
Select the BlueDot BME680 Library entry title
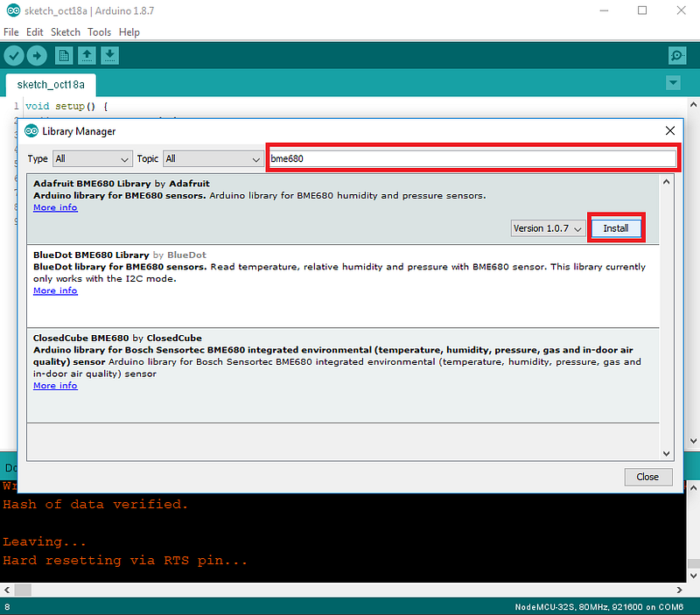tap(91, 255)
